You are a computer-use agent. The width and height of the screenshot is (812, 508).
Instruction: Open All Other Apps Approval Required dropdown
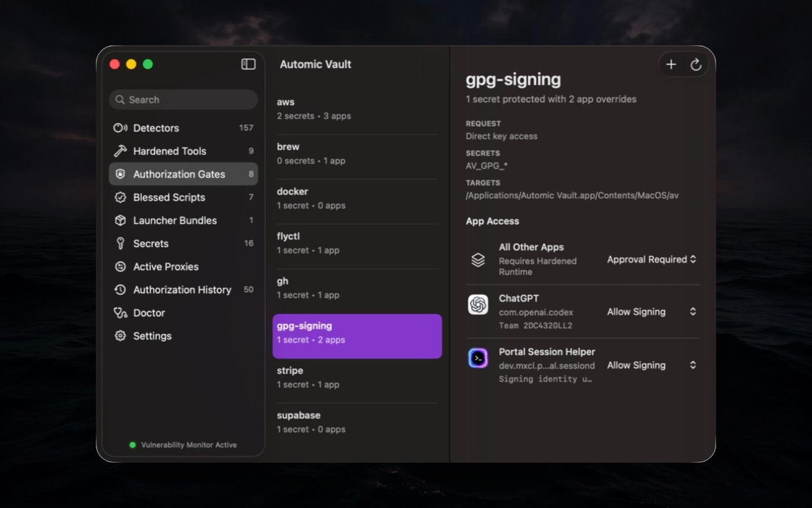click(x=652, y=260)
